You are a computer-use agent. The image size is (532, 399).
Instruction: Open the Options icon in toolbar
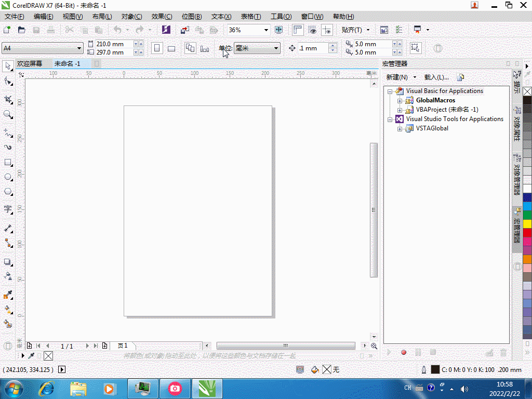coord(399,30)
